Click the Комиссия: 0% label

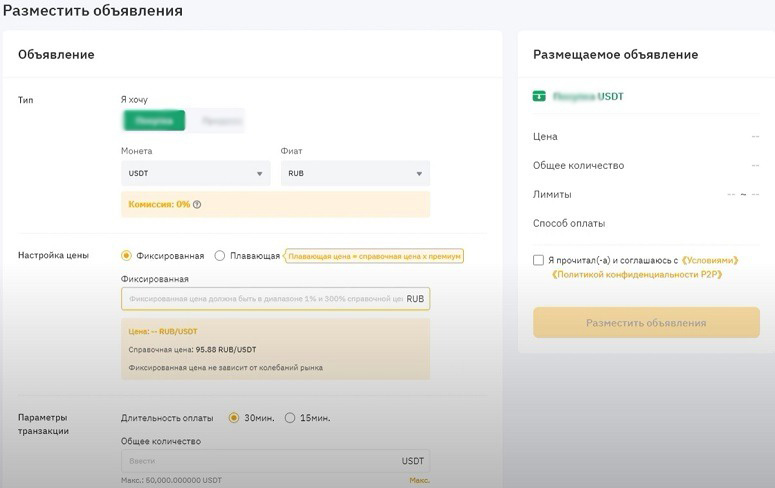coord(159,204)
